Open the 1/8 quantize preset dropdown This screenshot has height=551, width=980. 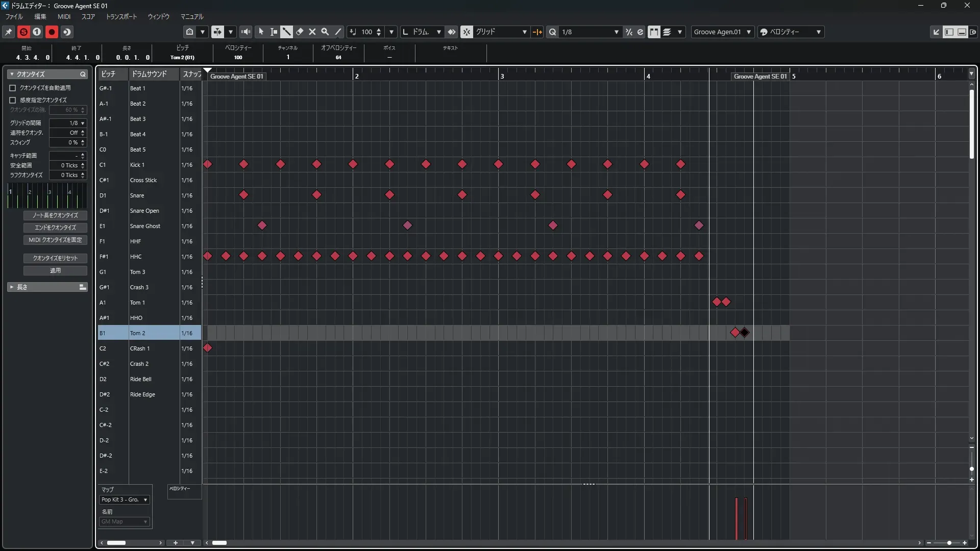590,32
